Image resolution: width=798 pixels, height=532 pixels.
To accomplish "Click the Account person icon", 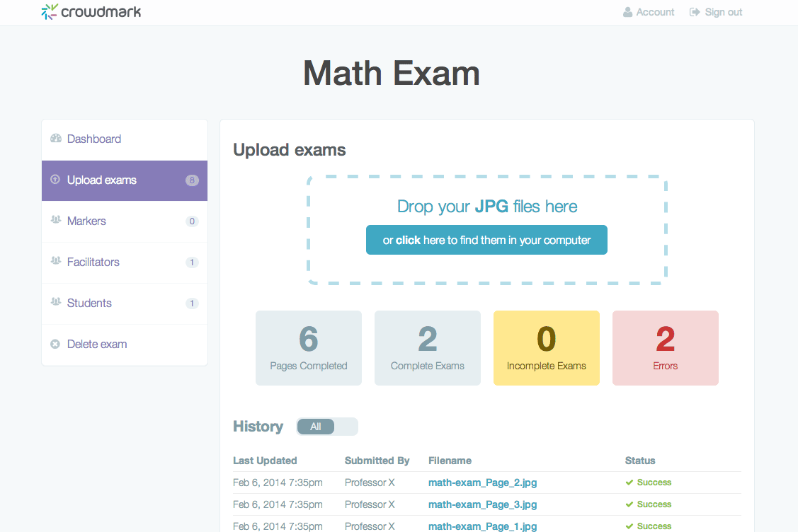I will 627,12.
